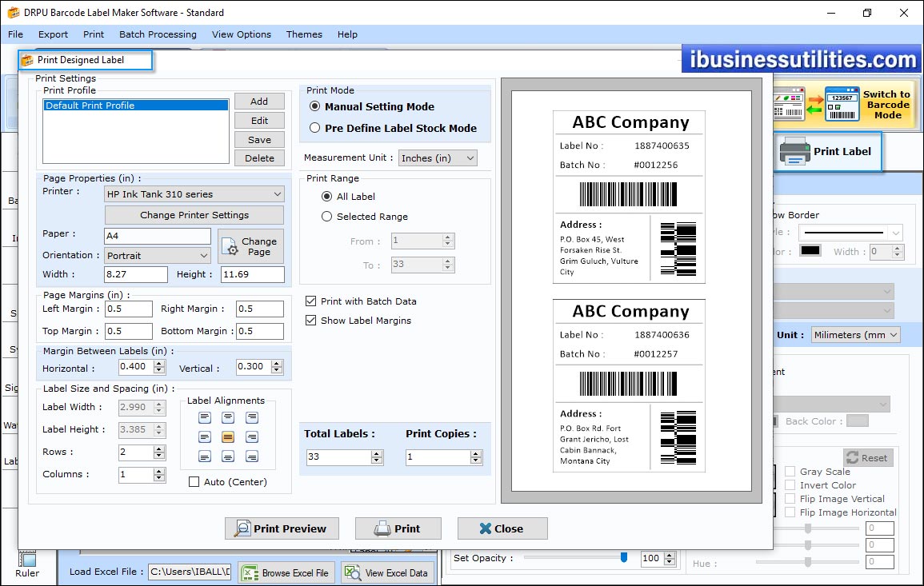Click the Paper A4 input field
Screen dimensions: 924x586
click(x=158, y=236)
